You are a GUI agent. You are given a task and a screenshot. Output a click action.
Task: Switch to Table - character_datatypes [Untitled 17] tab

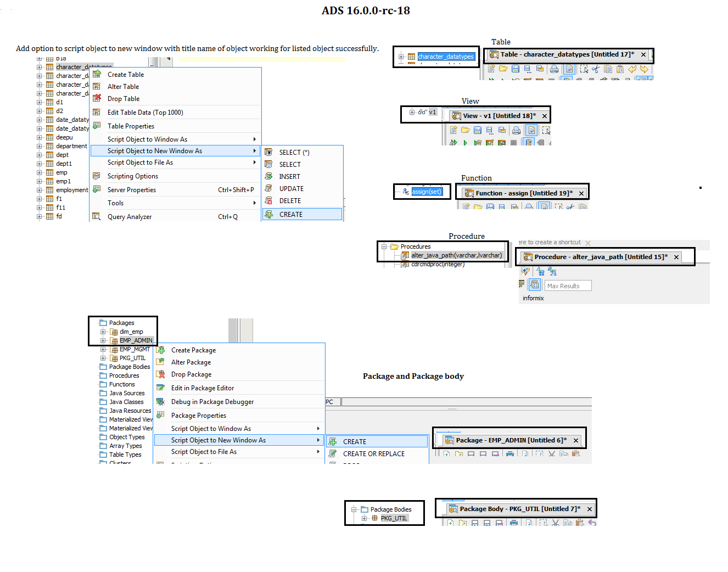(568, 54)
